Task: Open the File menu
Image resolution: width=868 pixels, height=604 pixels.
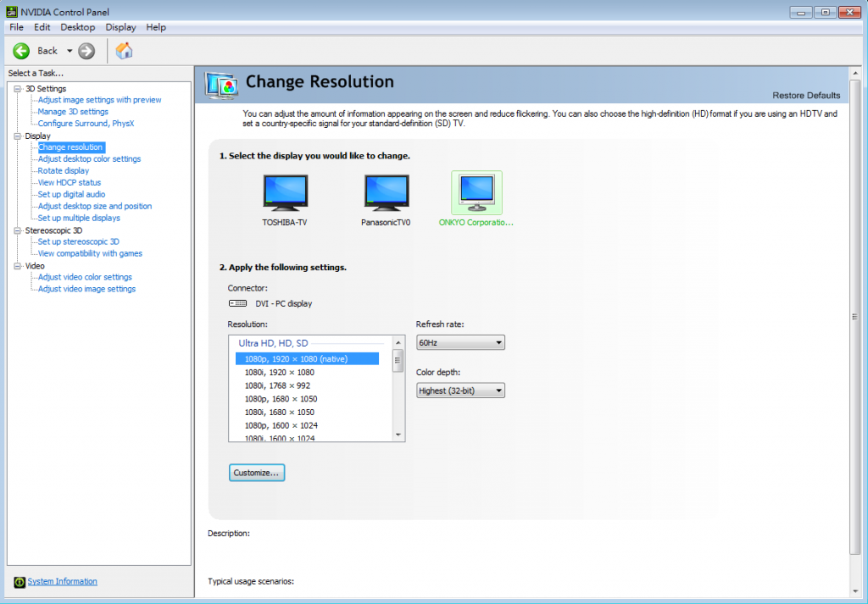Action: tap(17, 27)
